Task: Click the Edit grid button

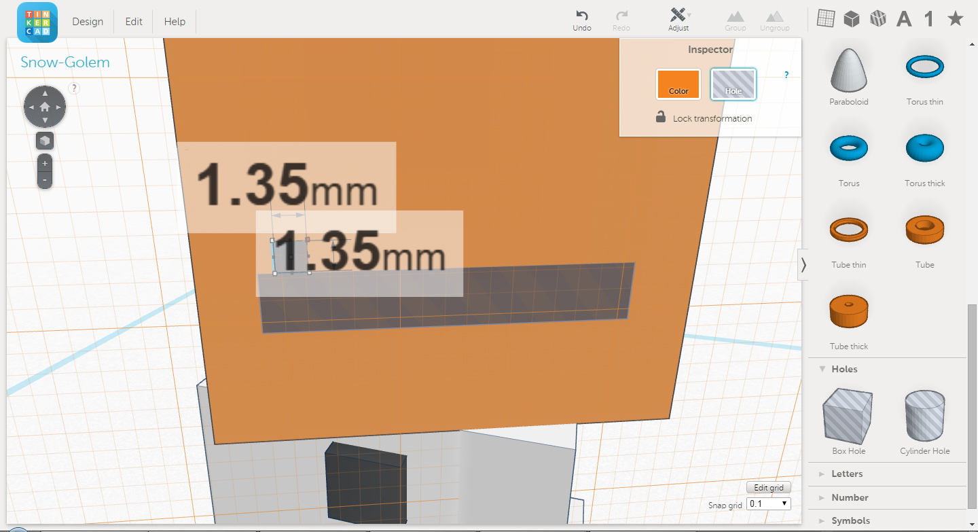Action: [769, 488]
